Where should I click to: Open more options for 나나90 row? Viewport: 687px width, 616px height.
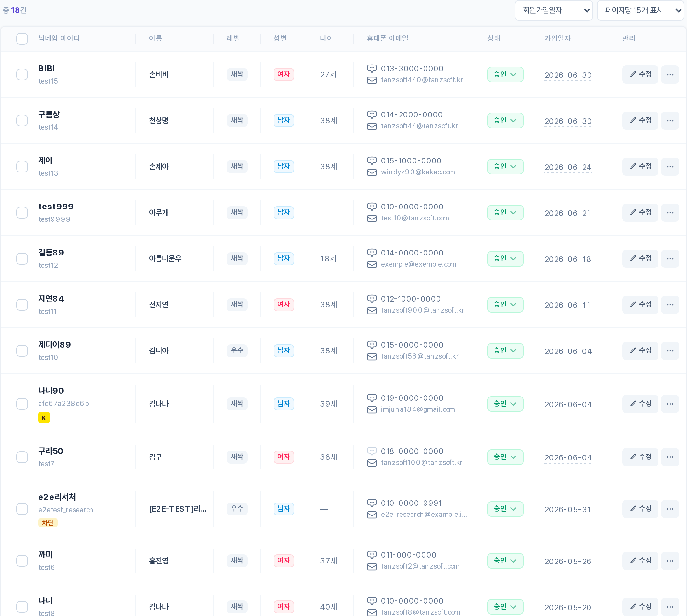click(x=670, y=404)
